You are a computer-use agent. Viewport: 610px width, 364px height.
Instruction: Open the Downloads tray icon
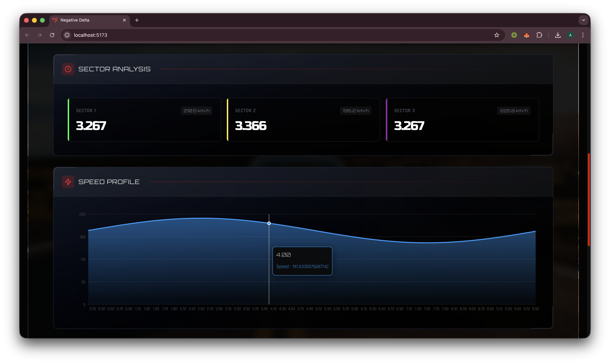(558, 35)
